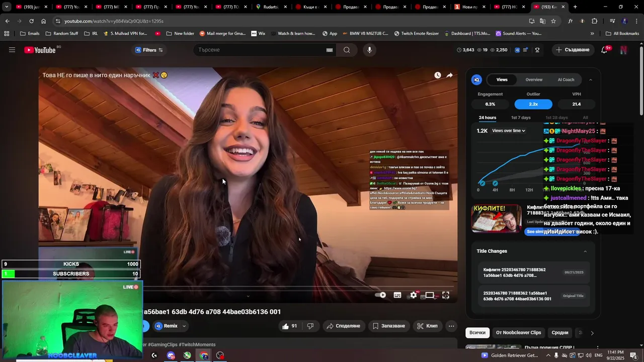Image resolution: width=644 pixels, height=362 pixels.
Task: Show more bookmarks with the double chevron
Action: coord(592,34)
